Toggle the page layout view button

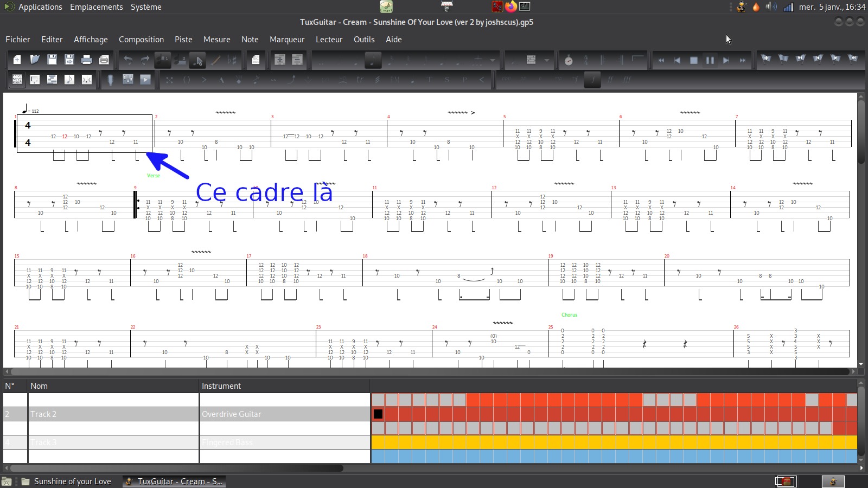pyautogui.click(x=17, y=80)
